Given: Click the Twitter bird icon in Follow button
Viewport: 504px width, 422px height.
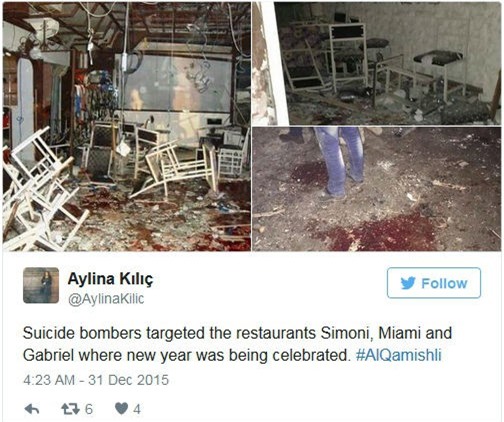Looking at the screenshot, I should [x=408, y=283].
